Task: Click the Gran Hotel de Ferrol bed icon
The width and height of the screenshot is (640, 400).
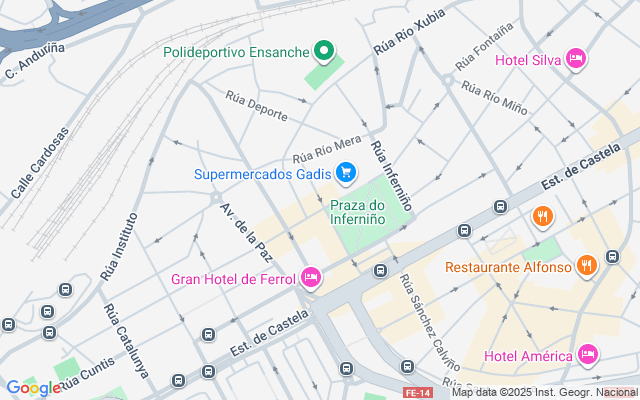Action: pos(311,278)
